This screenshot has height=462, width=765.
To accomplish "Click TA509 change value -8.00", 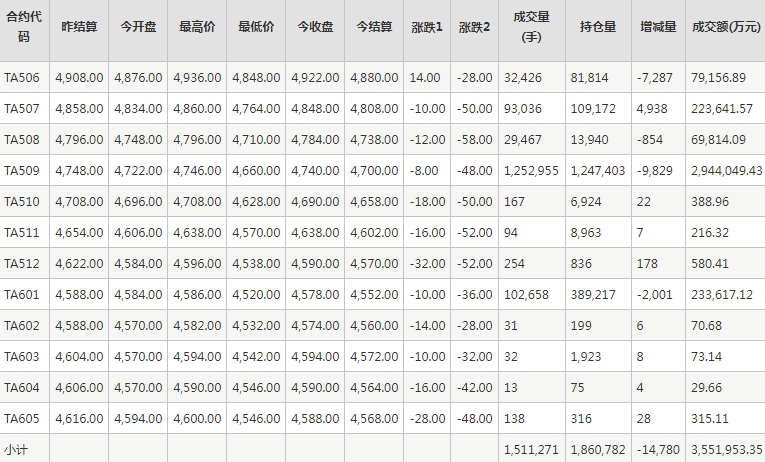I will point(424,171).
